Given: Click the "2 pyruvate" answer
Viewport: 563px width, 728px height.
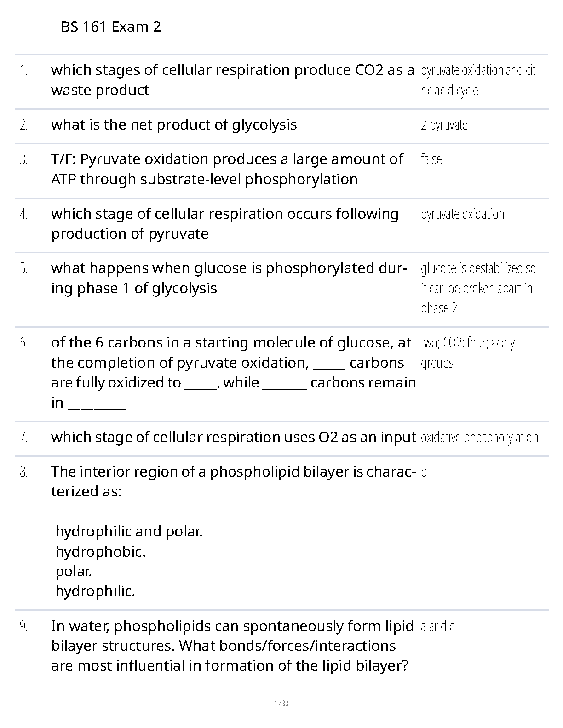Looking at the screenshot, I should pos(444,125).
